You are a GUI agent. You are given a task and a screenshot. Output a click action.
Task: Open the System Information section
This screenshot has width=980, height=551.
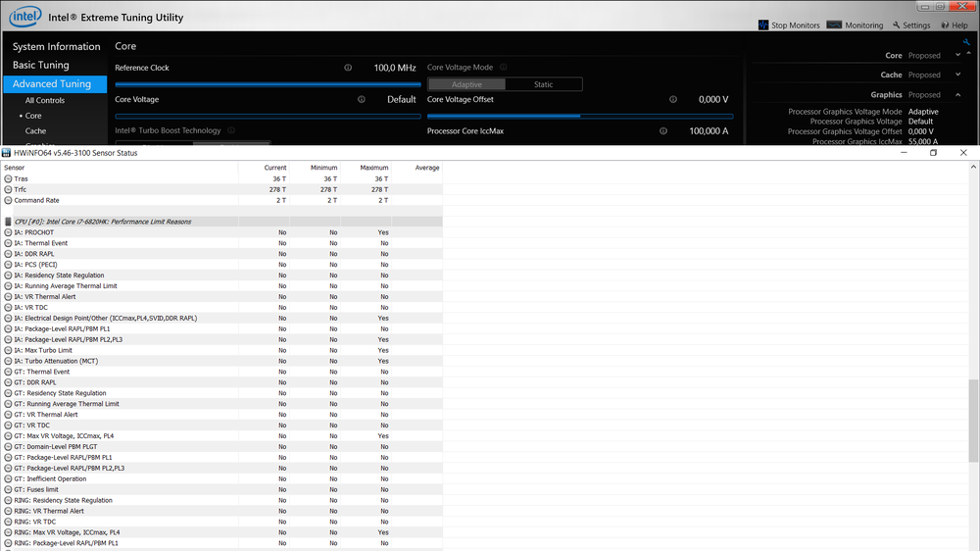point(56,47)
